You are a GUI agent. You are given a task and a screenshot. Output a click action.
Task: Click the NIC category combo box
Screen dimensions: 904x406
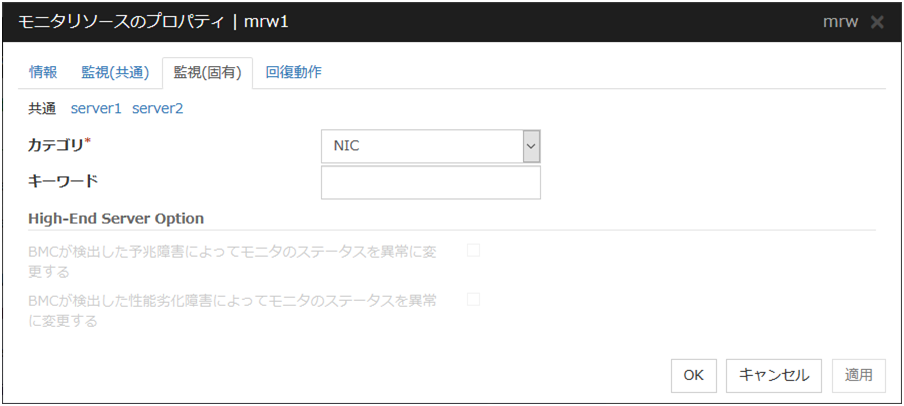click(x=422, y=146)
